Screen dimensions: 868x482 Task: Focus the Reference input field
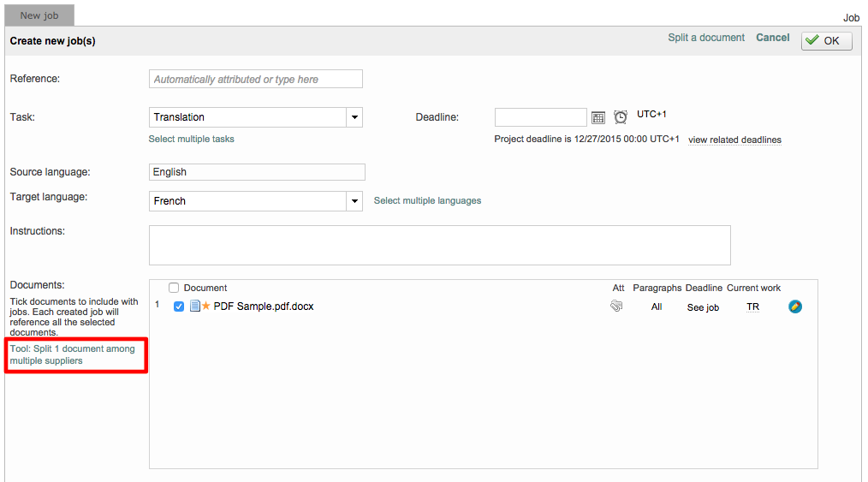point(255,80)
